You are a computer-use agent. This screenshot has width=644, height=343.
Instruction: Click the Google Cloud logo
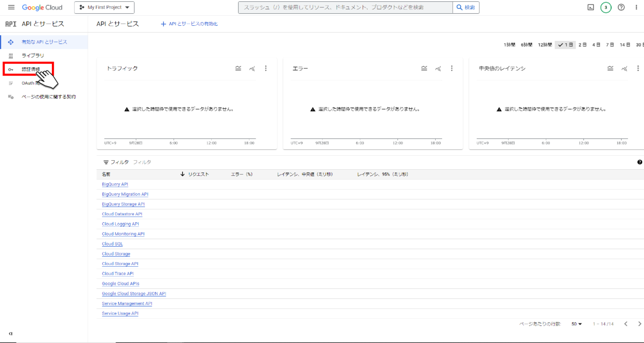(42, 7)
